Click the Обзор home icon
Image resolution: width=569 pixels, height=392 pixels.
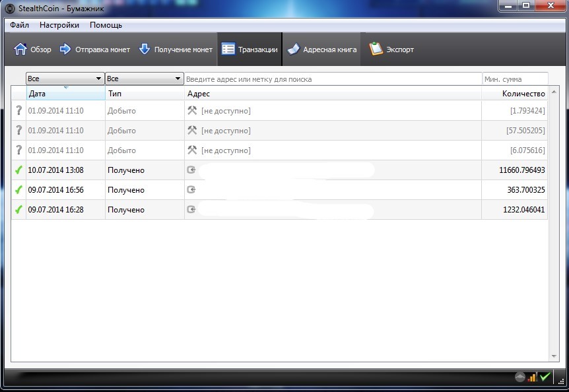coord(20,49)
